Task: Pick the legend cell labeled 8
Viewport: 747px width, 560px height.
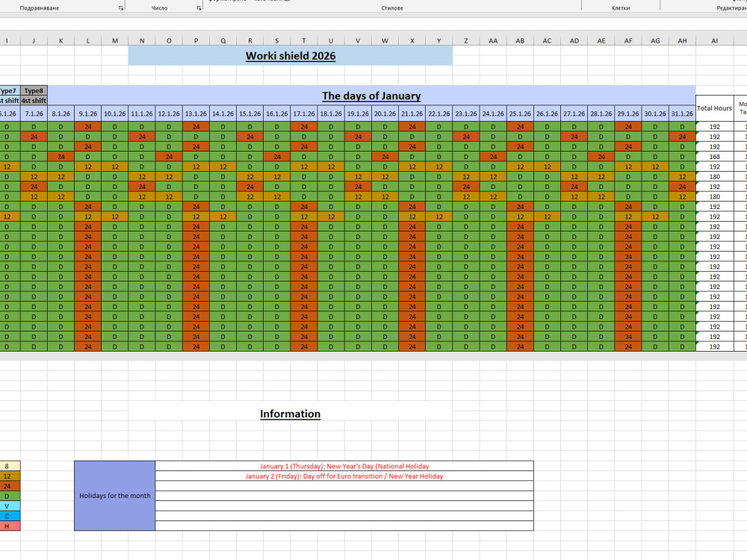Action: click(7, 466)
